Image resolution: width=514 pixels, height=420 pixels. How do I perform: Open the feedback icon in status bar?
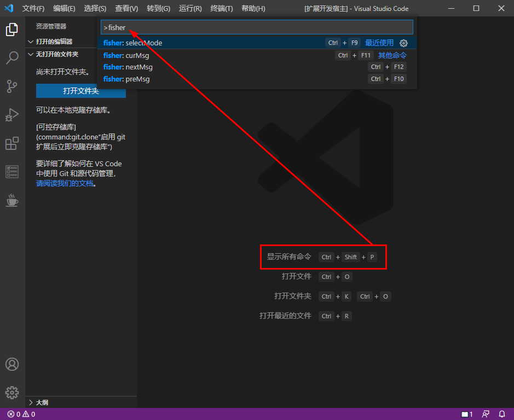(486, 414)
